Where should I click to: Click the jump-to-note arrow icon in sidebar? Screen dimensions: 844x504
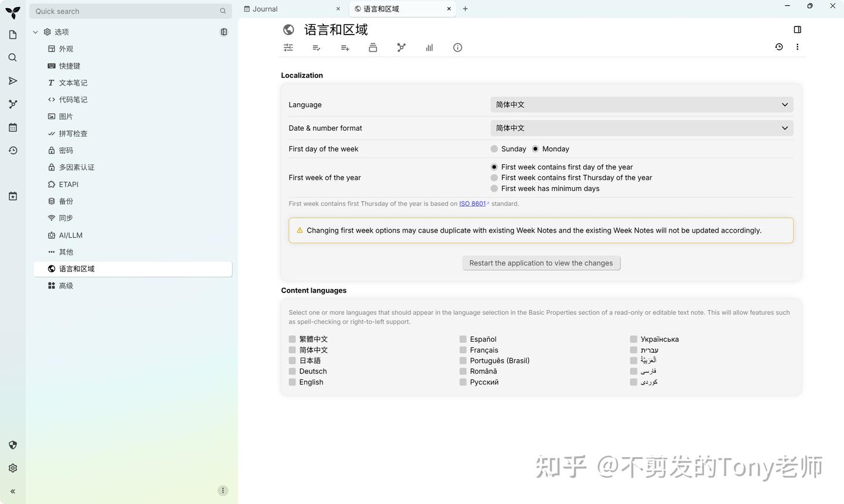click(x=12, y=81)
